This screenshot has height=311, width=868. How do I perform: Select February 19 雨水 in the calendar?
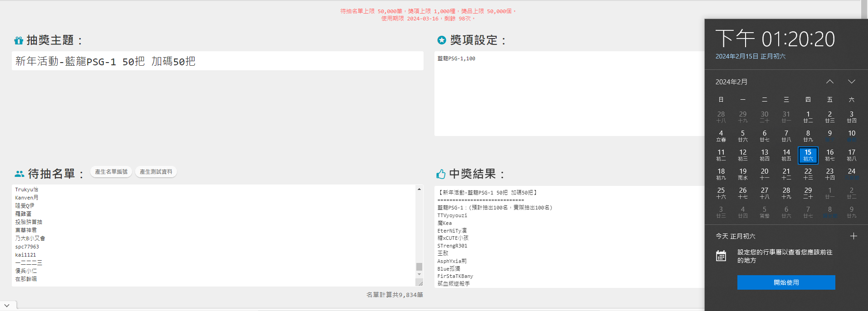pyautogui.click(x=743, y=174)
